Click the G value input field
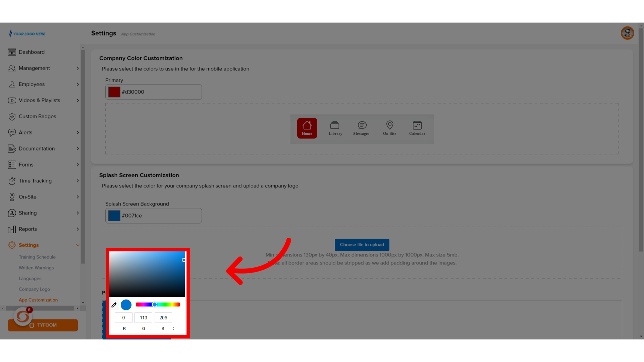The image size is (644, 362). (x=143, y=318)
